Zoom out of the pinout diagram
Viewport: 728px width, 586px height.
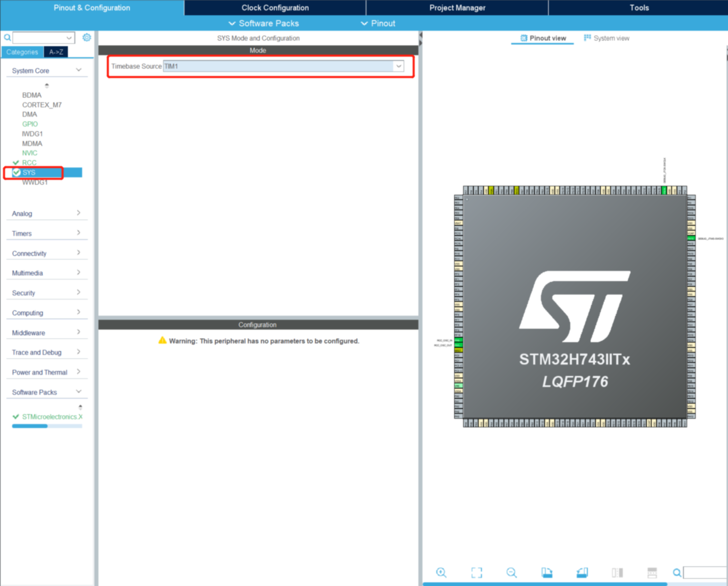[512, 572]
